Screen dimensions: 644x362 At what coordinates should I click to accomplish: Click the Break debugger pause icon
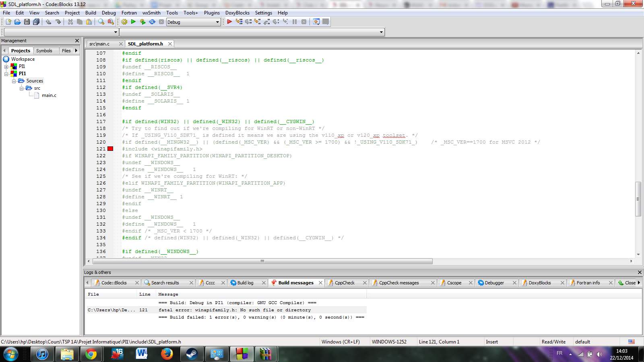295,22
